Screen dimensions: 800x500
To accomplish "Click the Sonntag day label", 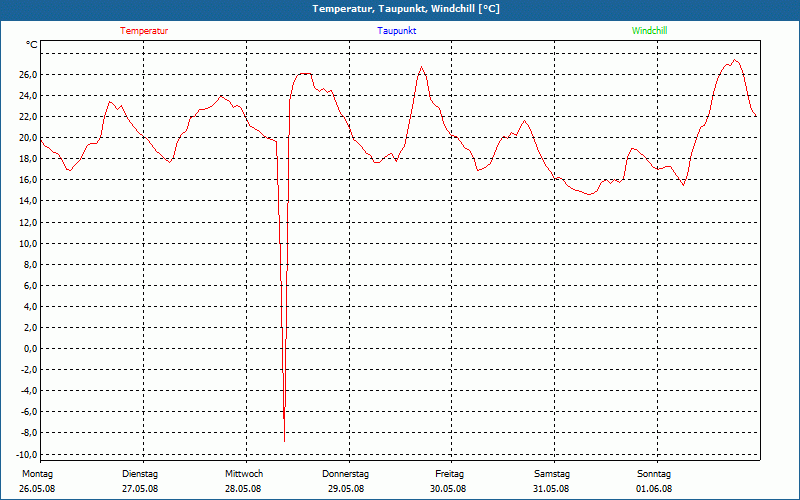I will [654, 474].
